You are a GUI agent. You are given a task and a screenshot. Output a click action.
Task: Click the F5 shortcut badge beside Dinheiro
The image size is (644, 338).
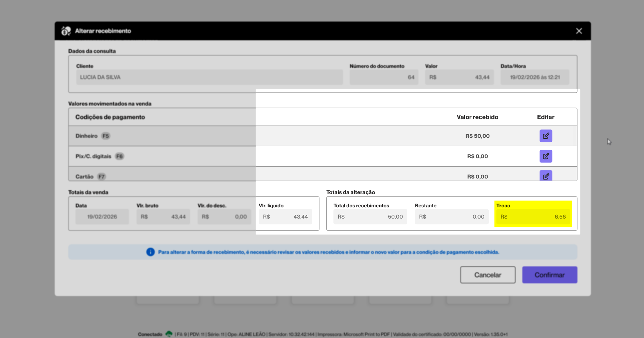point(106,136)
